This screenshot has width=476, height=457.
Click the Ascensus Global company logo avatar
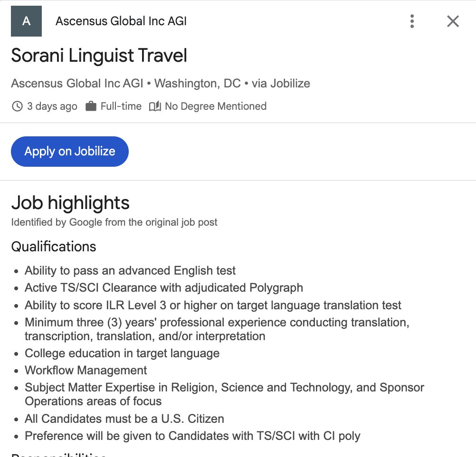coord(26,21)
